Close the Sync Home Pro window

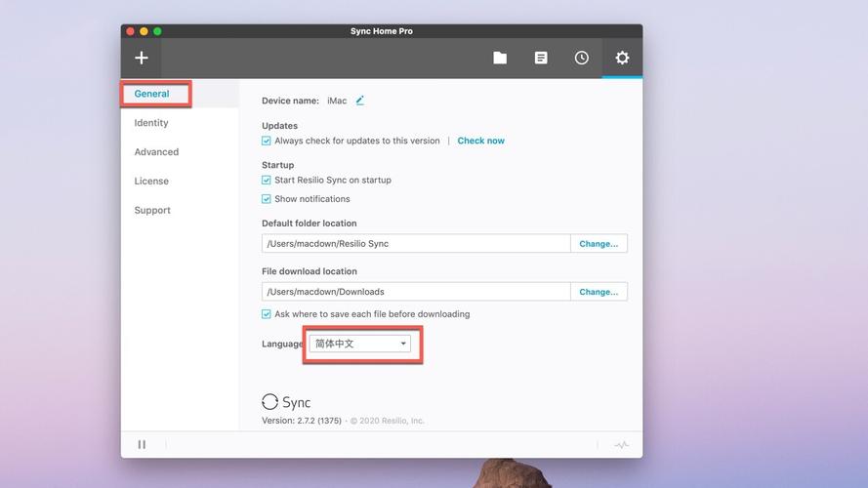click(x=130, y=31)
